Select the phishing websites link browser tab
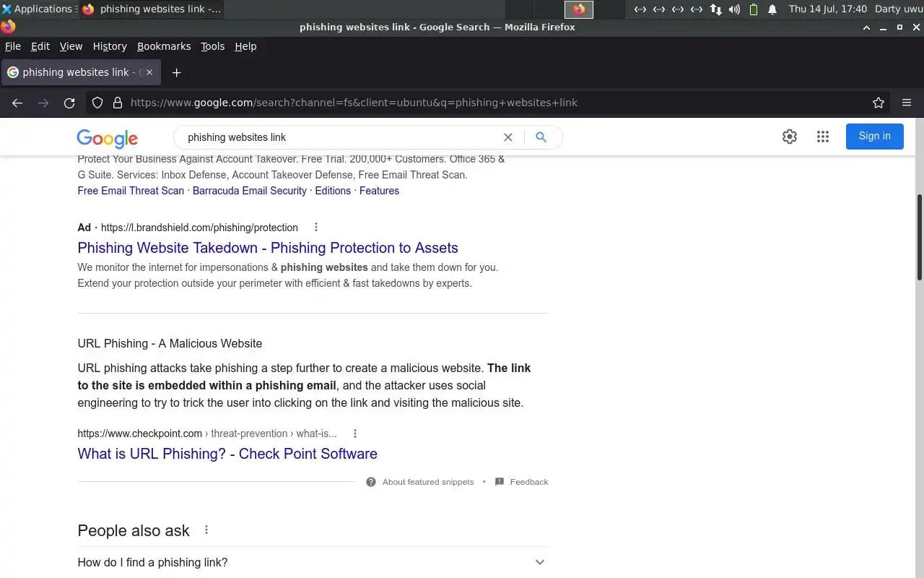 82,72
